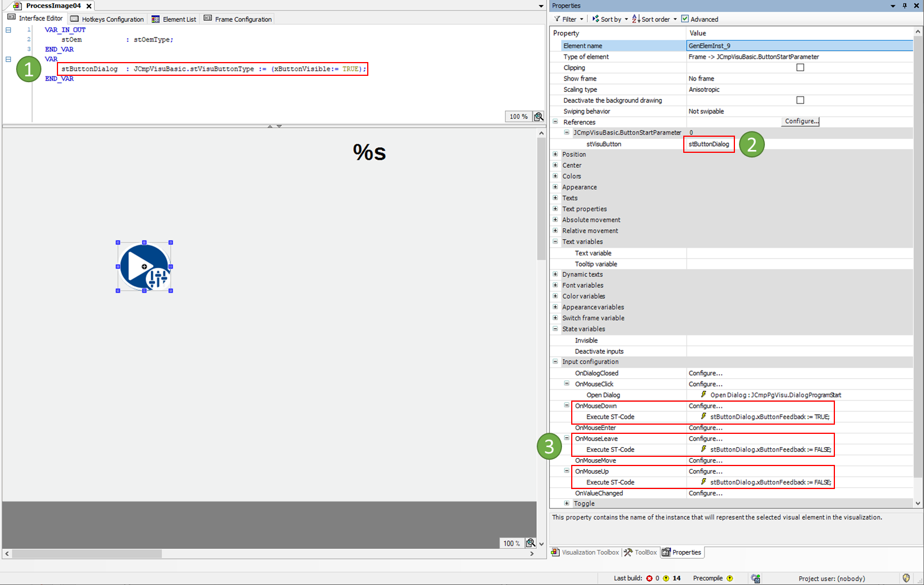
Task: Toggle the Advanced checkbox in Properties toolbar
Action: (x=685, y=19)
